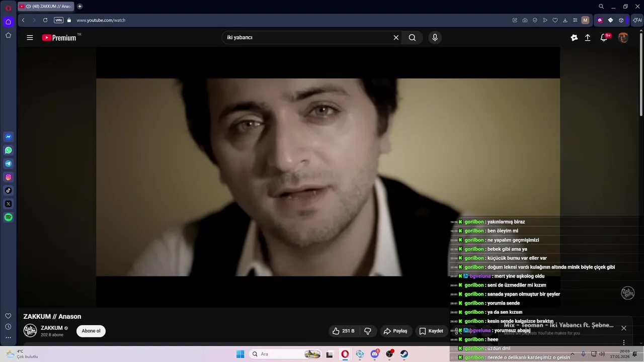Open the profile M icon in the address bar
Viewport: 644px width, 362px height.
point(585,20)
